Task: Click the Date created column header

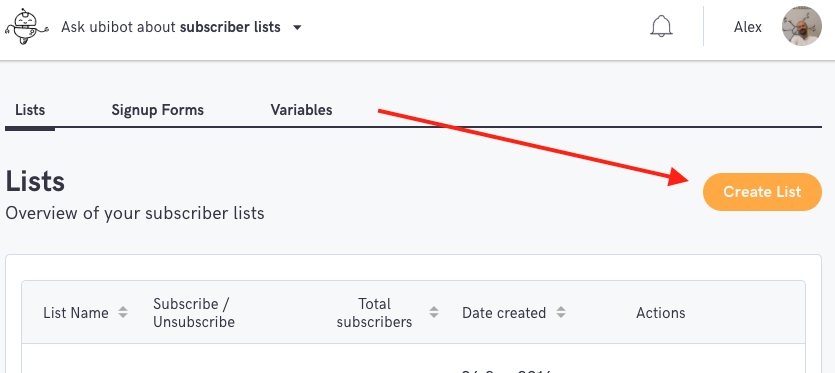Action: (x=504, y=313)
